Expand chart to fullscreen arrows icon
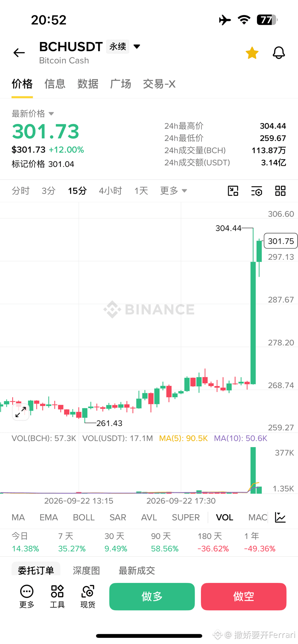 tap(21, 412)
